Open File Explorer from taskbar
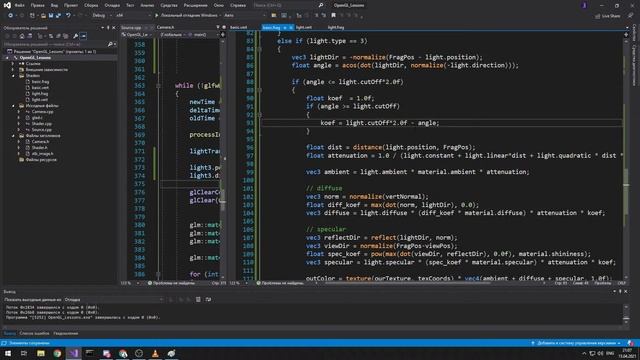 (41, 353)
